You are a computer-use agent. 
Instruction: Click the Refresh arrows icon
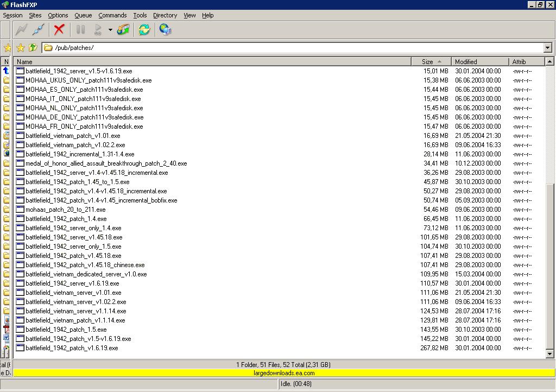[144, 29]
